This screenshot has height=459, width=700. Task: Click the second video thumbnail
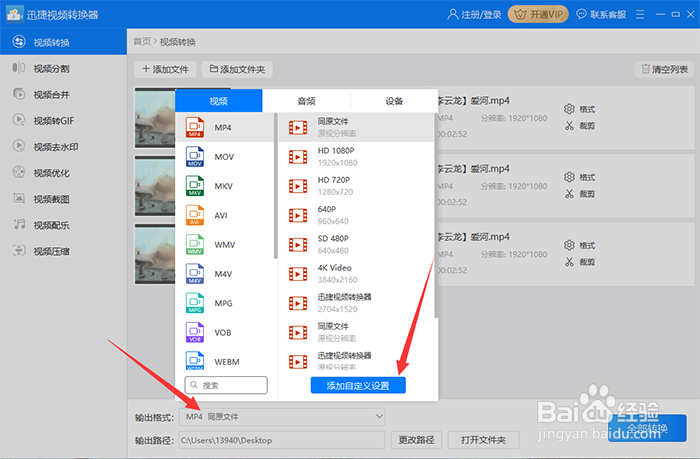pos(155,186)
